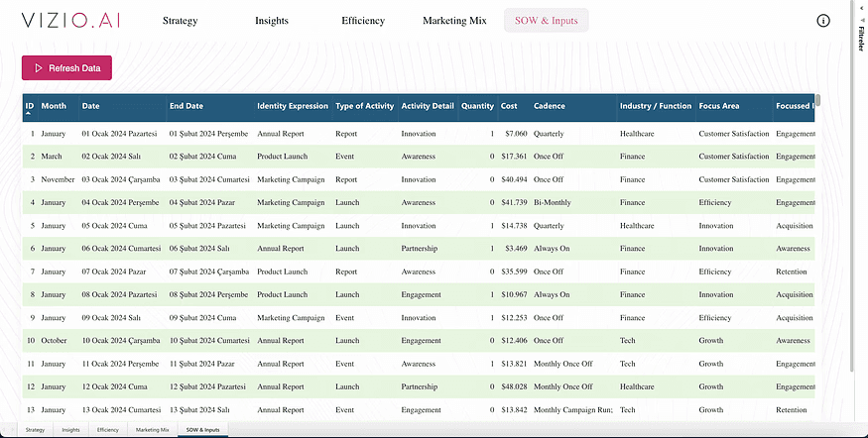Click the ID column sort arrow
The height and width of the screenshot is (438, 868).
coord(28,113)
